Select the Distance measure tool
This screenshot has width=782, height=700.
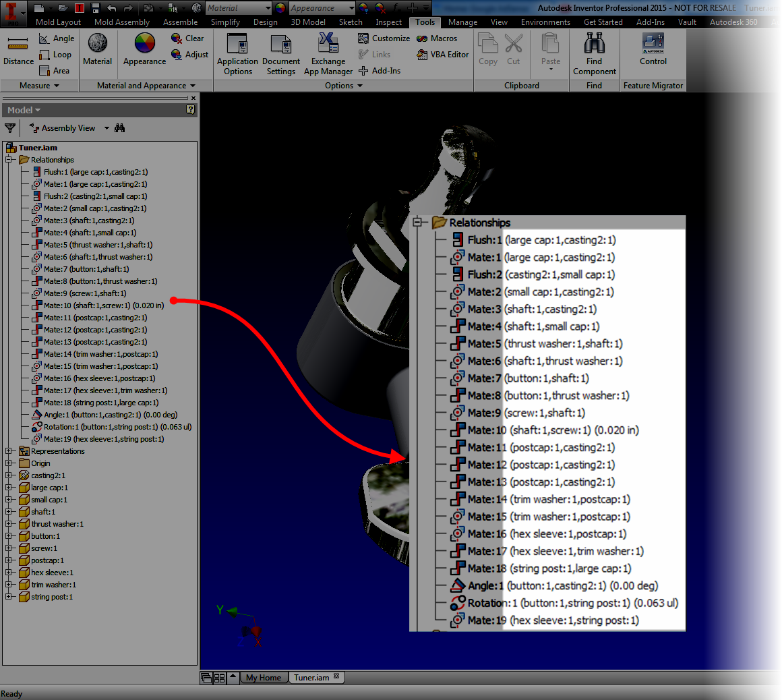(x=18, y=51)
